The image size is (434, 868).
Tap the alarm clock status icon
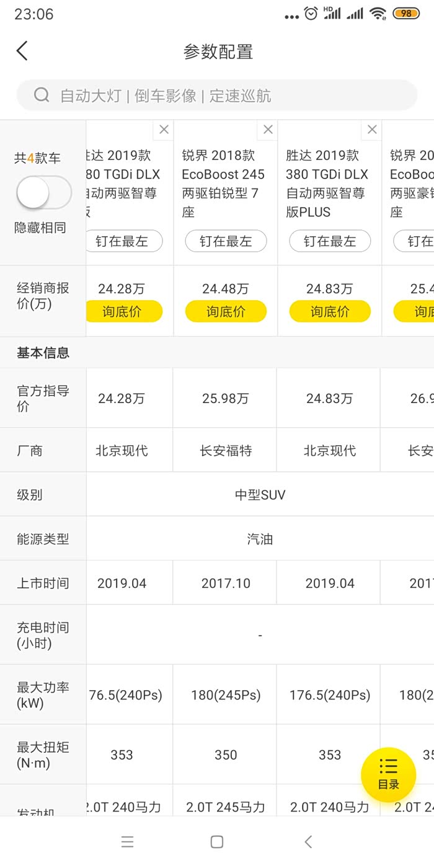point(311,14)
